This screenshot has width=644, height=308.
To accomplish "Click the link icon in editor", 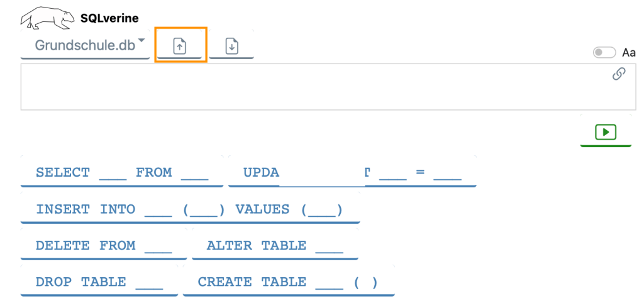I will [x=619, y=74].
